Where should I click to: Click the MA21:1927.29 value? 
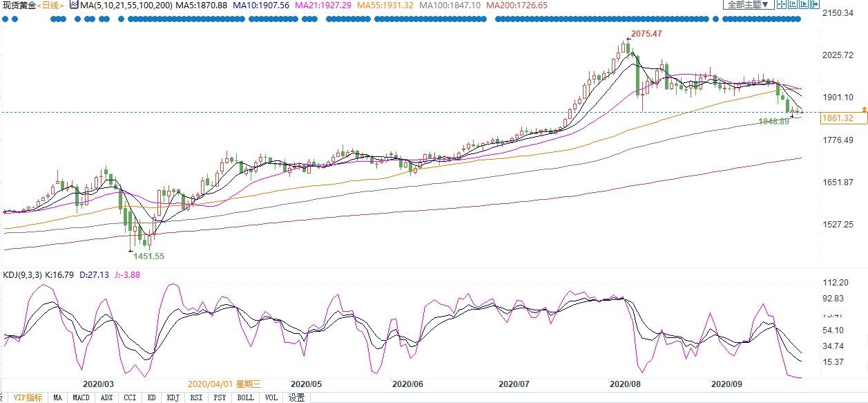(x=323, y=5)
